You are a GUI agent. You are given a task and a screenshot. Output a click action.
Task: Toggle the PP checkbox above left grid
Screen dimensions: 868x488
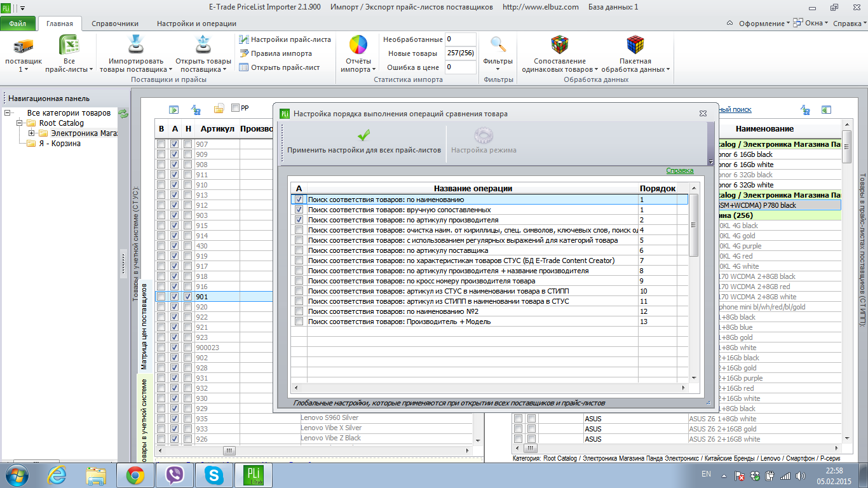point(236,108)
